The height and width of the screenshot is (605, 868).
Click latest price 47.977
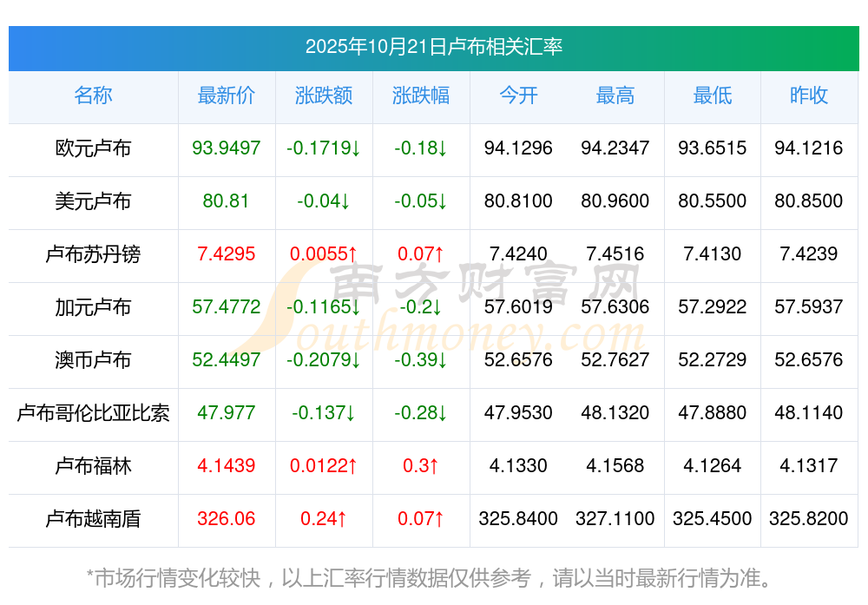(x=226, y=413)
